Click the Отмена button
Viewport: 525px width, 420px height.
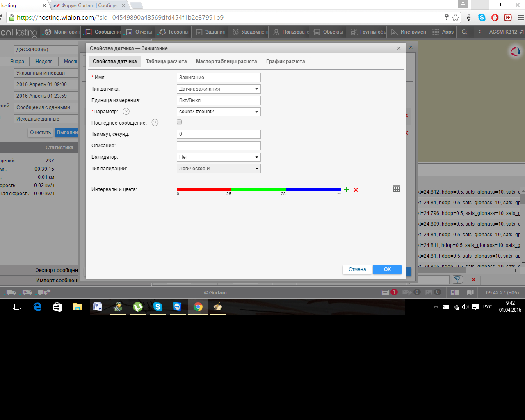357,269
